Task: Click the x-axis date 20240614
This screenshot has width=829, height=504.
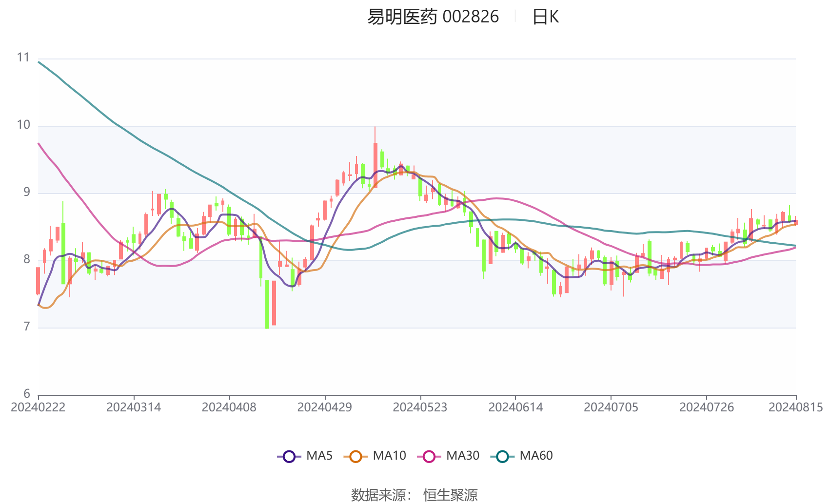Action: pos(515,407)
